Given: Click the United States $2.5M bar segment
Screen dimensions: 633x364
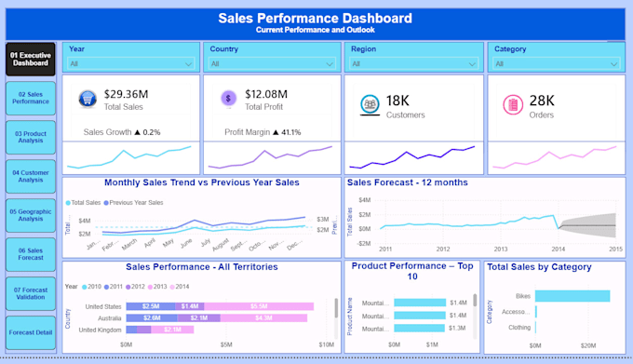Looking at the screenshot, I should (x=151, y=306).
